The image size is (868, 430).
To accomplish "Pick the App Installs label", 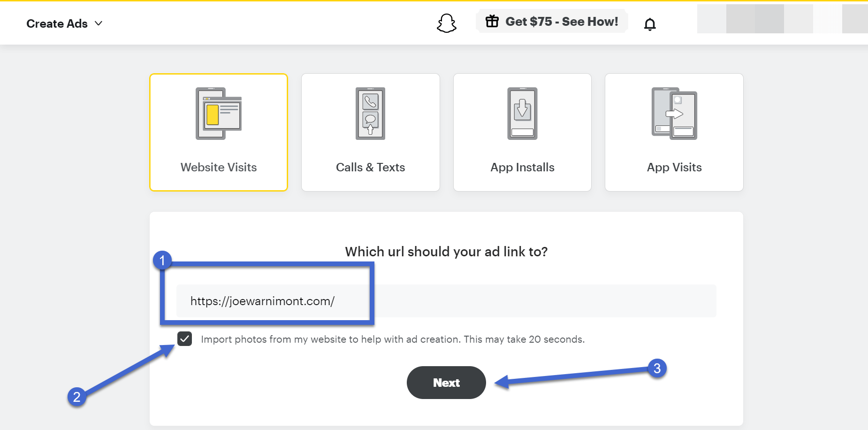I will (522, 167).
